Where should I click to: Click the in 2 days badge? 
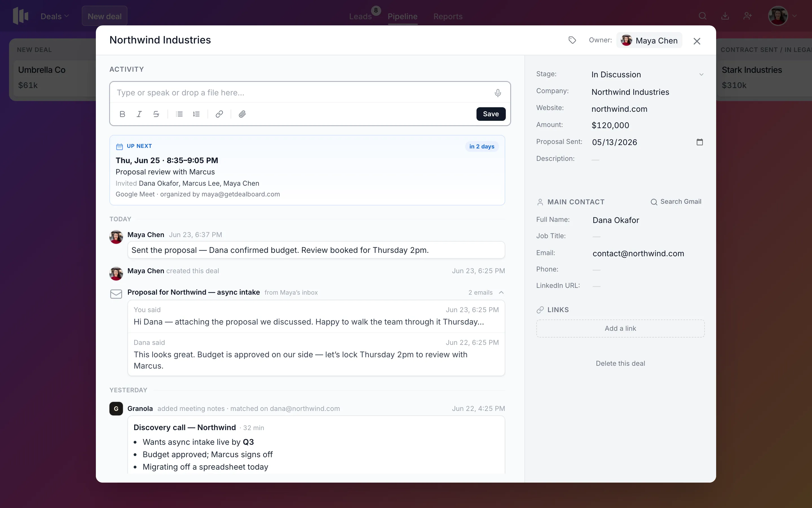pyautogui.click(x=482, y=146)
